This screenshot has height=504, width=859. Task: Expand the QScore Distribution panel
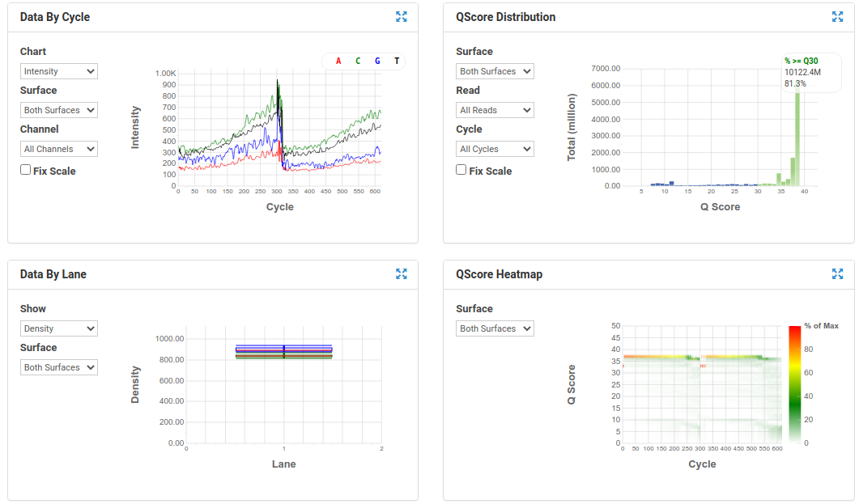click(837, 17)
